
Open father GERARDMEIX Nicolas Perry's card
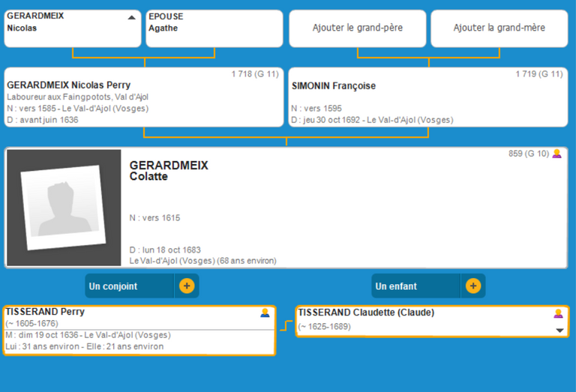pyautogui.click(x=69, y=85)
